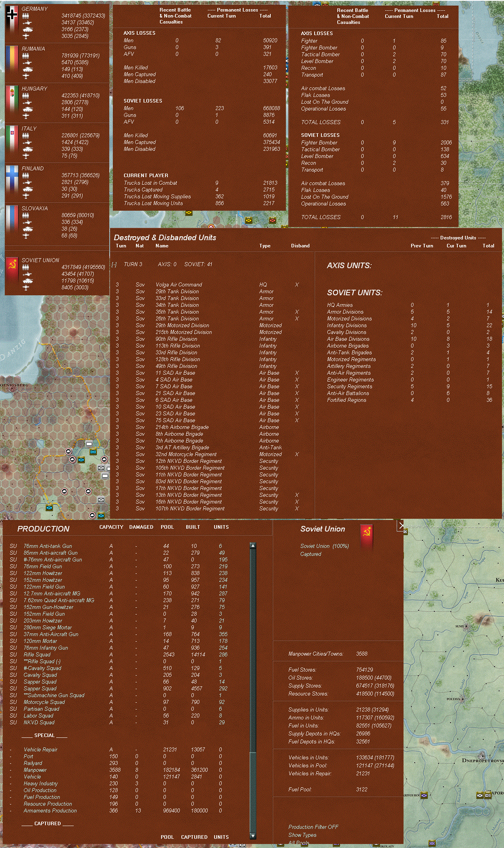The width and height of the screenshot is (504, 848).
Task: Toggle Show Types option
Action: tap(302, 835)
